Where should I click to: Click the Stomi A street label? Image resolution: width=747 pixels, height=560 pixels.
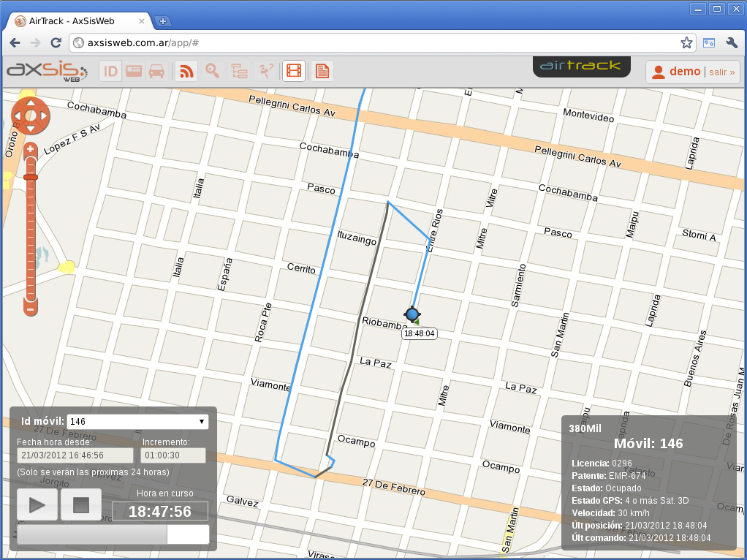[699, 235]
